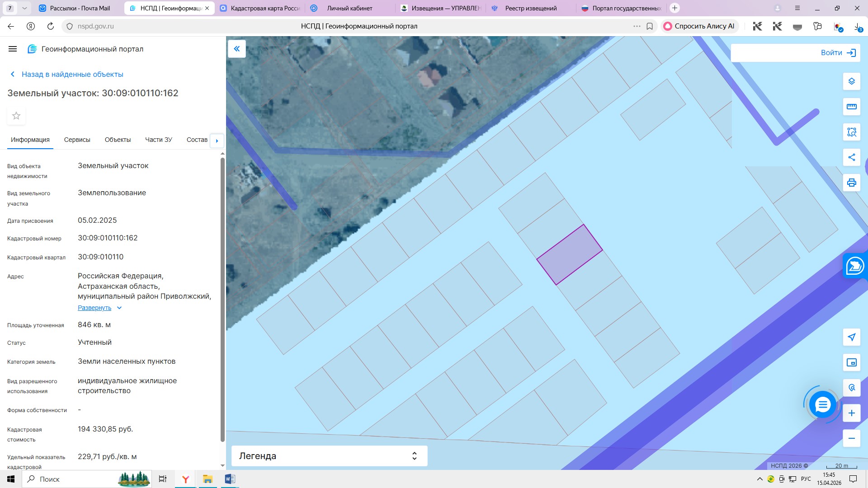This screenshot has width=868, height=488.
Task: Open the map layers icon
Action: (x=851, y=81)
